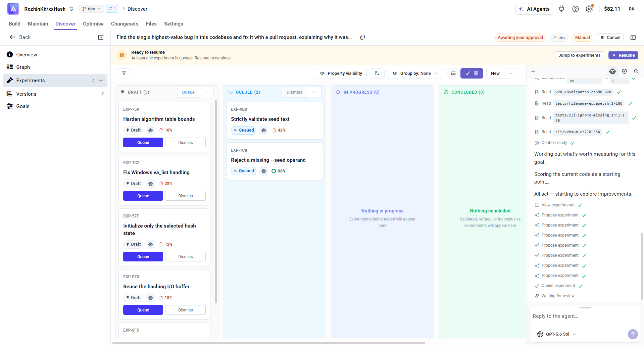Viewport: 644px width, 345px height.
Task: Click the agent icon on EXP-759 card
Action: pos(151,130)
